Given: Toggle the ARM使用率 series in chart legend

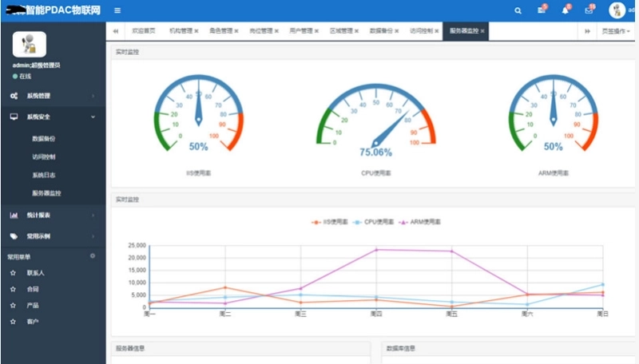Looking at the screenshot, I should [x=419, y=222].
